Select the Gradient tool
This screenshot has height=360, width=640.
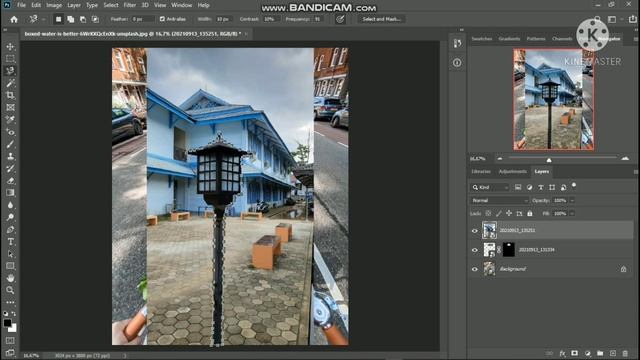10,193
